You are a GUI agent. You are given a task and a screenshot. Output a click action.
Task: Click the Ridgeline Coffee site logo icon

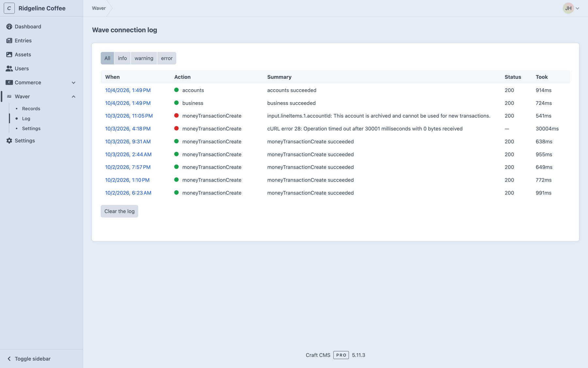tap(9, 8)
